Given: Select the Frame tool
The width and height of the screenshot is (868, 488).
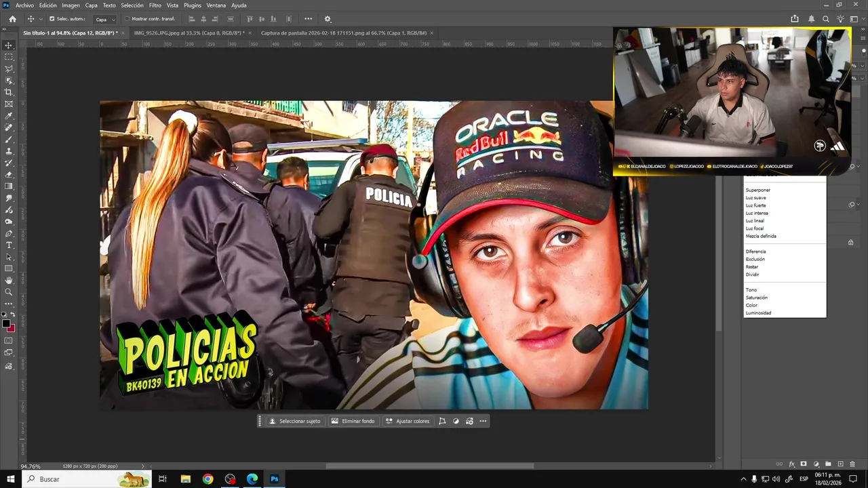Looking at the screenshot, I should pyautogui.click(x=9, y=104).
